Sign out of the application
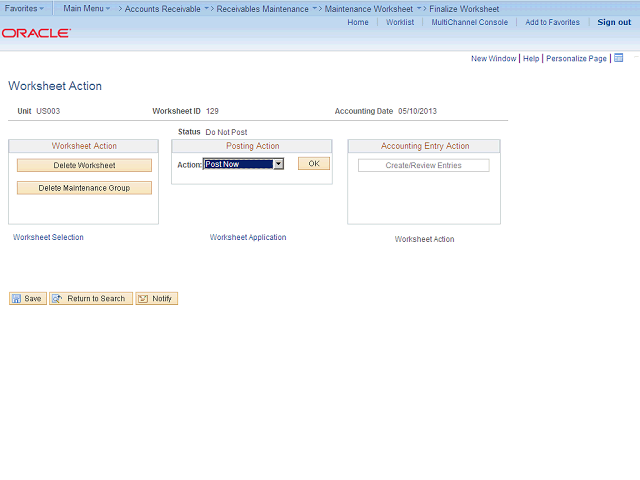 (614, 22)
